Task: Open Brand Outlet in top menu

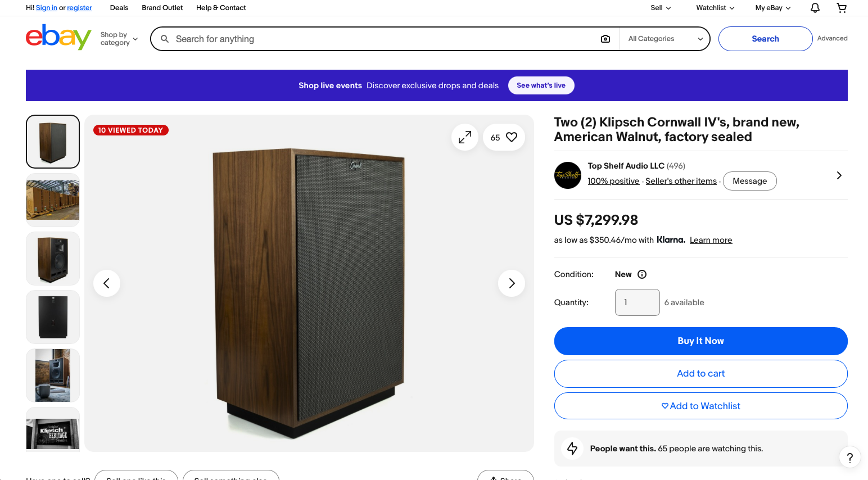Action: pos(162,8)
